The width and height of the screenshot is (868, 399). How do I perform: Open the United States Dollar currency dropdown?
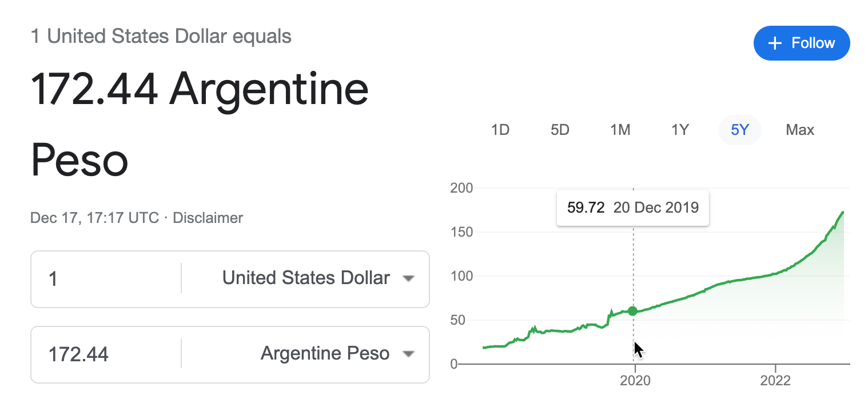click(x=318, y=278)
